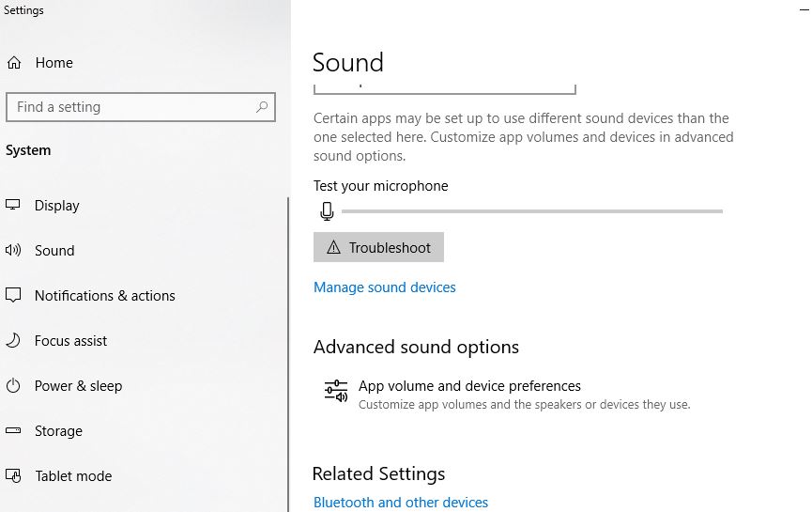This screenshot has height=512, width=812.
Task: Go to Power & sleep settings
Action: (x=78, y=386)
